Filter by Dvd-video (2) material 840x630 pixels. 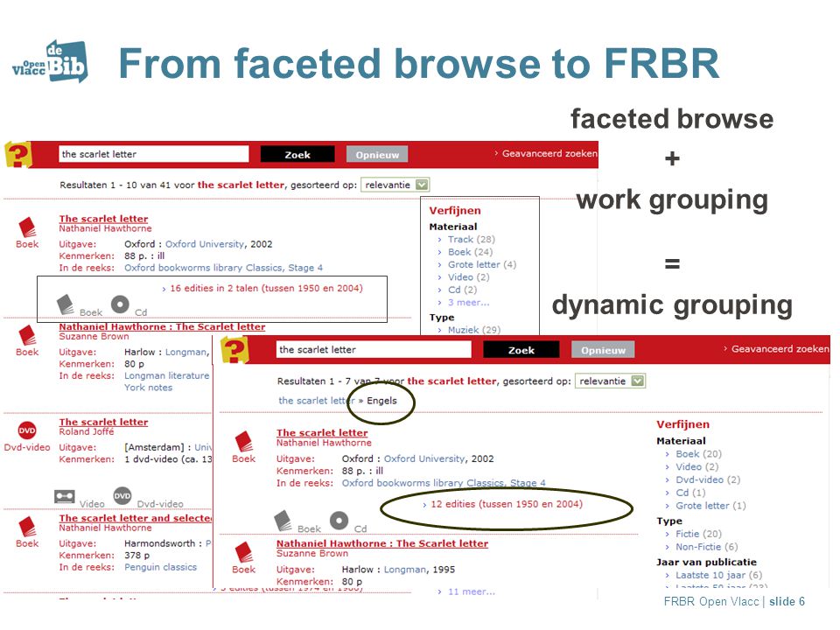[708, 479]
